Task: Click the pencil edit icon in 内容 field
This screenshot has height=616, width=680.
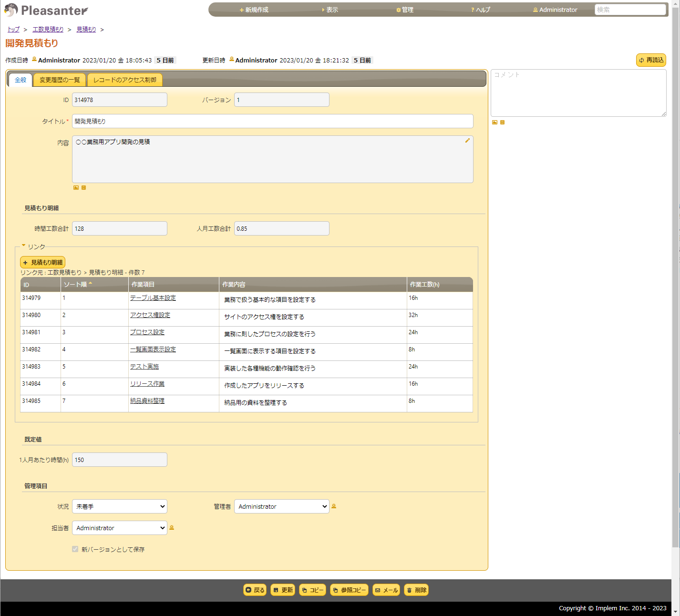Action: [467, 141]
